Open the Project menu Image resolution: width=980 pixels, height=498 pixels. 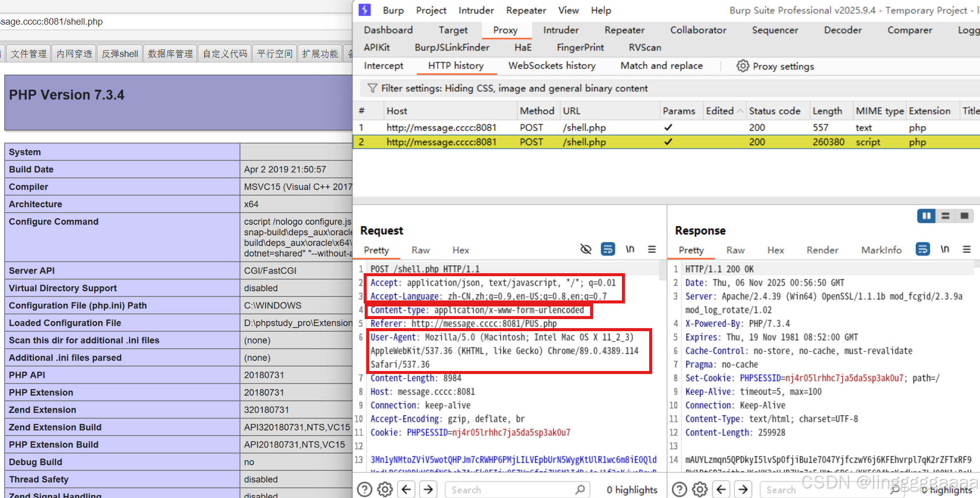coord(431,11)
